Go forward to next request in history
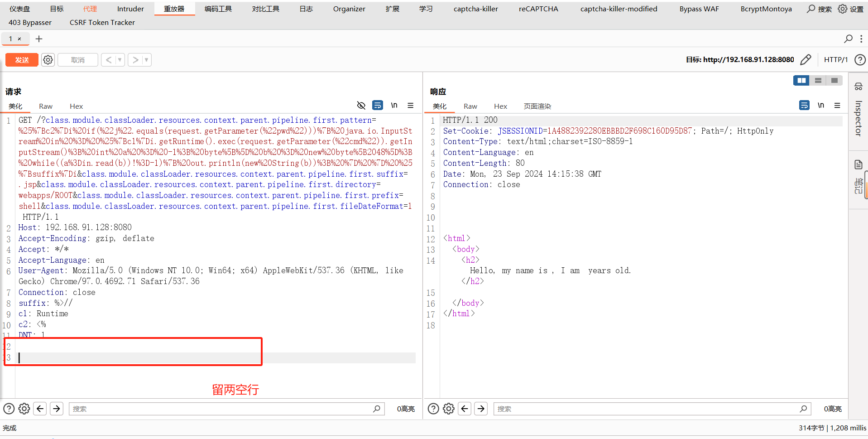 pos(135,60)
